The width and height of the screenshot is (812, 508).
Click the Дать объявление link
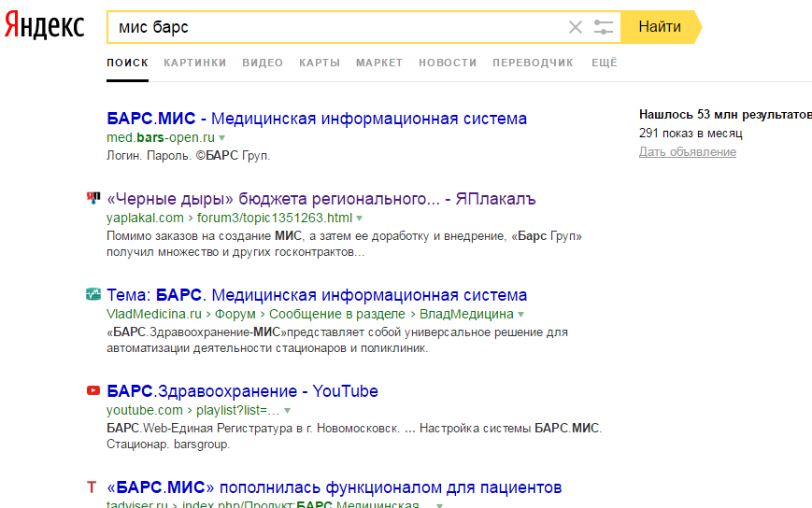point(687,152)
